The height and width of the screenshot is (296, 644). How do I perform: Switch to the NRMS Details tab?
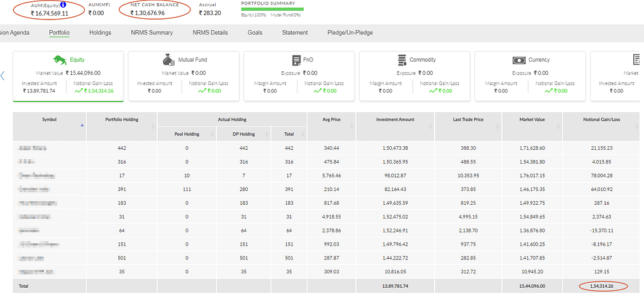coord(210,33)
